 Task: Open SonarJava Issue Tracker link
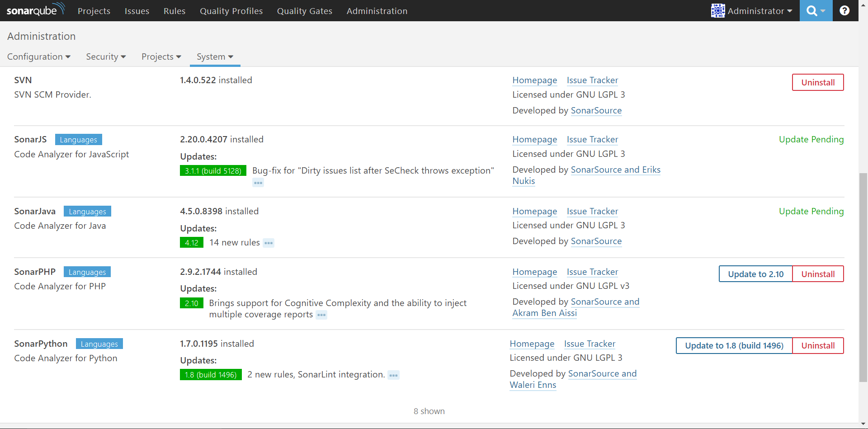pos(592,211)
